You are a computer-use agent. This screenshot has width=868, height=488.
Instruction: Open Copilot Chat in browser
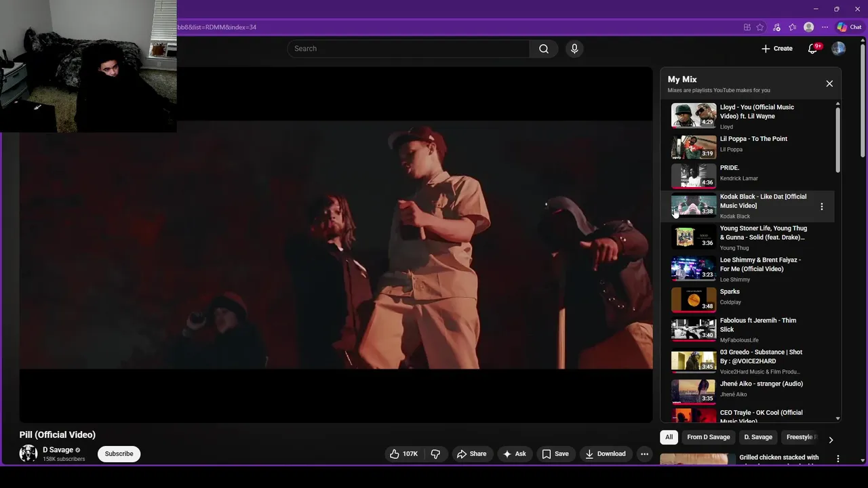pyautogui.click(x=849, y=27)
